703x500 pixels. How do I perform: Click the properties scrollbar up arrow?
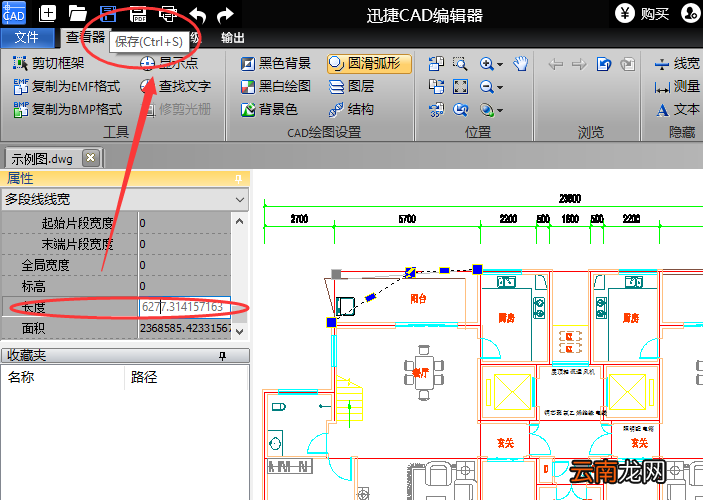tap(239, 221)
